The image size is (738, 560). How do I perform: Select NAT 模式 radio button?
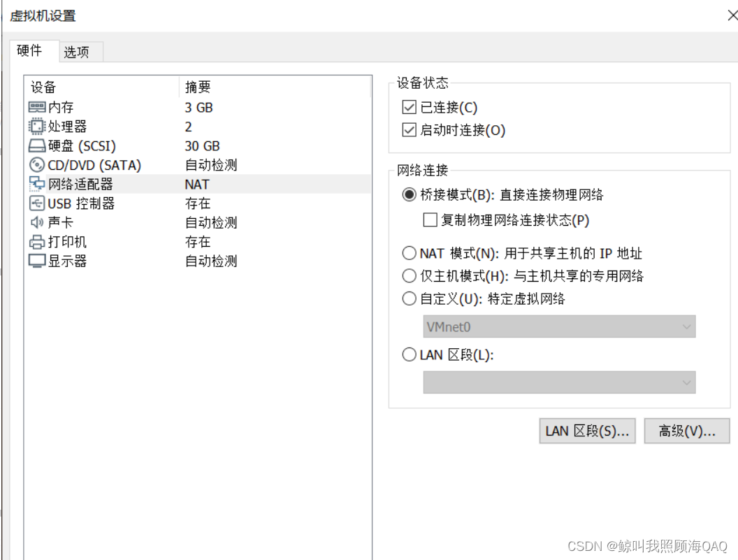click(x=410, y=253)
